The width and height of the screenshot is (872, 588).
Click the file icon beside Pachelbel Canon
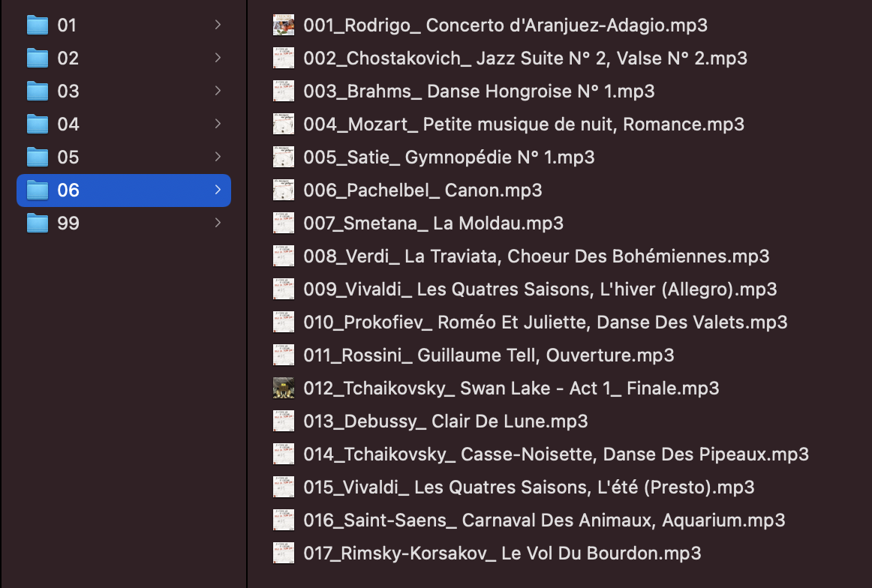point(284,190)
